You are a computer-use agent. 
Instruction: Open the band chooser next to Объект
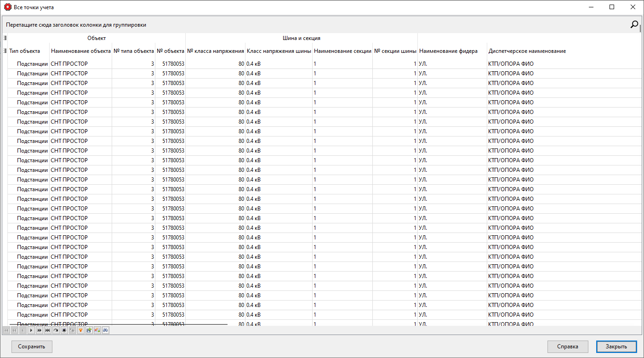coord(5,38)
